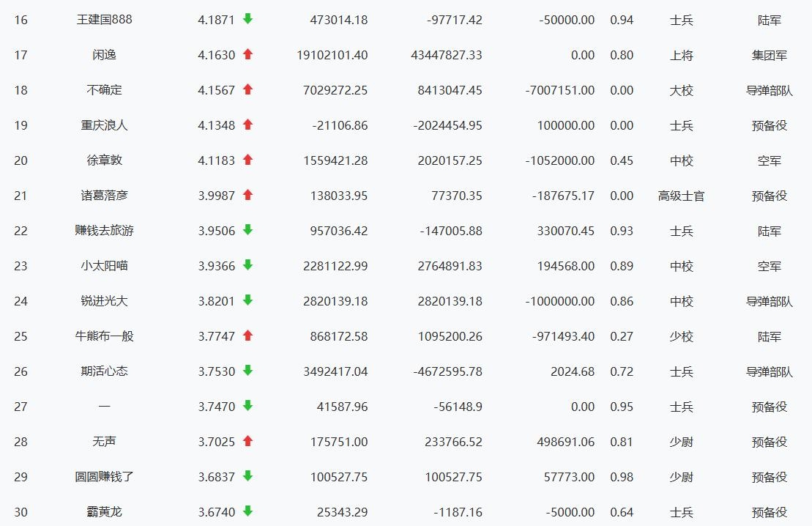Image resolution: width=812 pixels, height=526 pixels.
Task: Select the trader name 期活心态
Action: [104, 371]
